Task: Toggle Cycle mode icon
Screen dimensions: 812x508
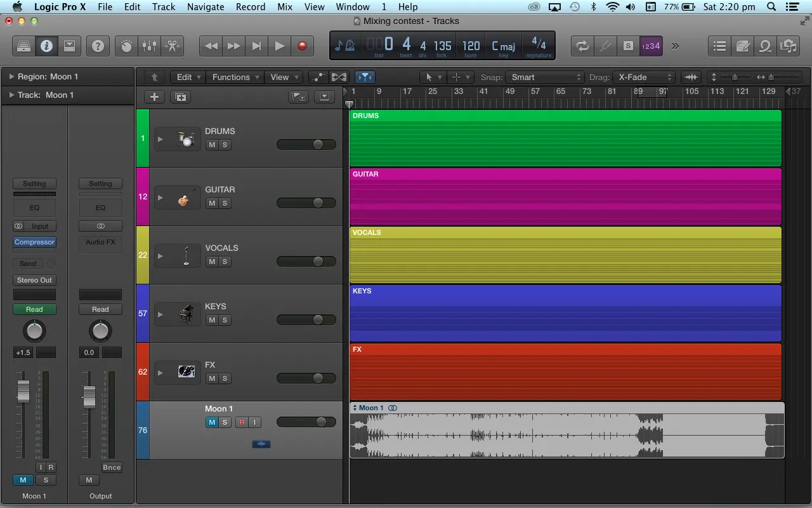Action: 582,46
